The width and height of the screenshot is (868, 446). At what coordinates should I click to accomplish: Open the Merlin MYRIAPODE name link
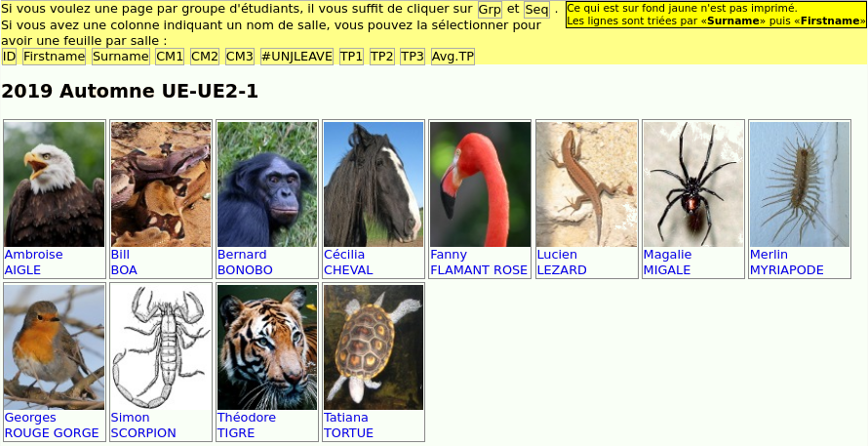pos(787,263)
